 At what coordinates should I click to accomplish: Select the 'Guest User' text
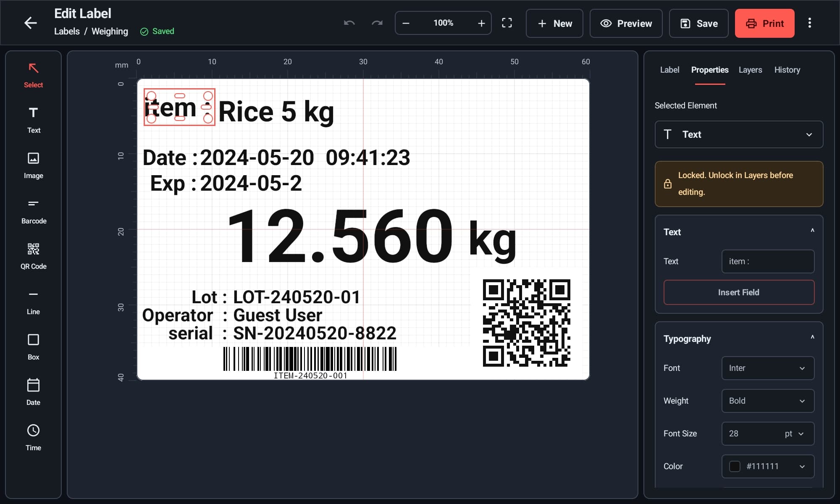click(278, 315)
